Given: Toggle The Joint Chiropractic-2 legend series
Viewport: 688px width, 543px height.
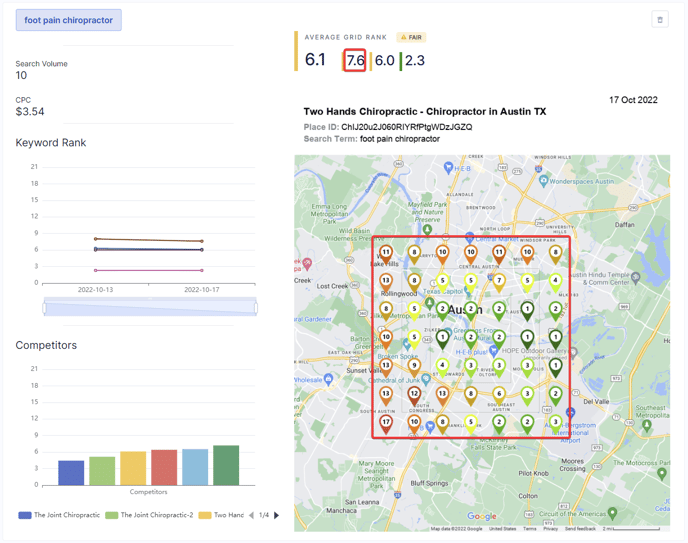Looking at the screenshot, I should pos(150,515).
